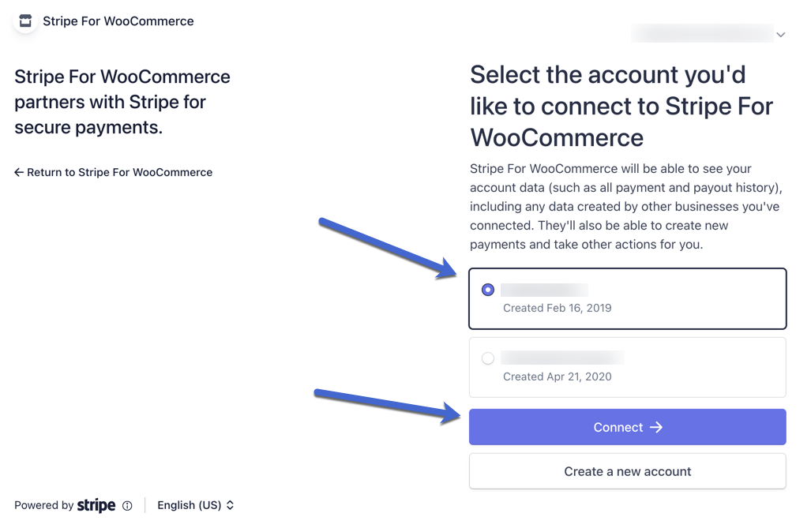Click the info icon next to stripe logo

click(127, 506)
